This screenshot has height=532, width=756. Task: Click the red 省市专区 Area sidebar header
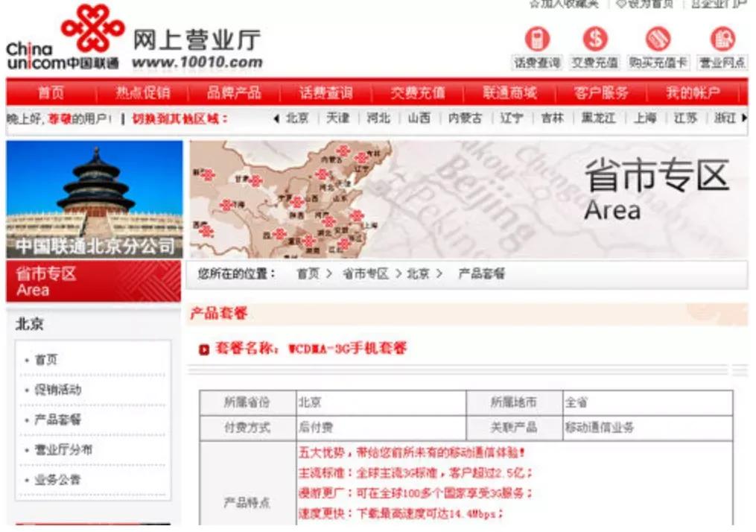coord(94,281)
